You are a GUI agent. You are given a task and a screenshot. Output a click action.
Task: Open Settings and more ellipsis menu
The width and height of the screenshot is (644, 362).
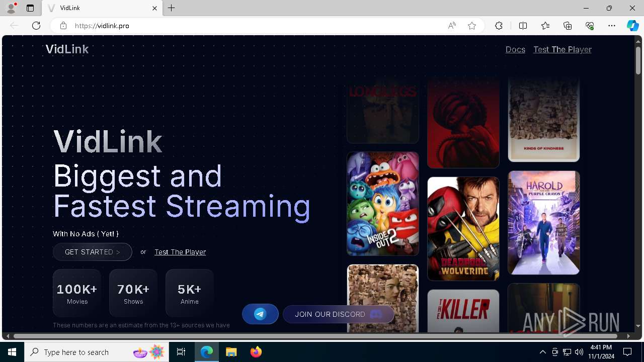click(x=612, y=26)
